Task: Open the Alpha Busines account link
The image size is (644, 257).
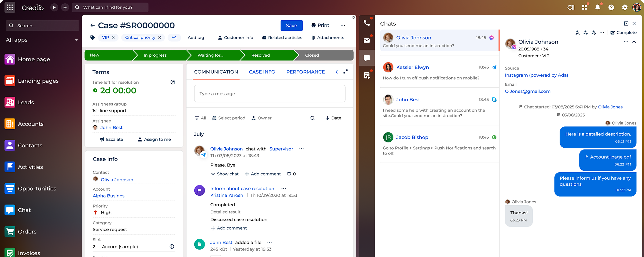Action: (x=109, y=196)
